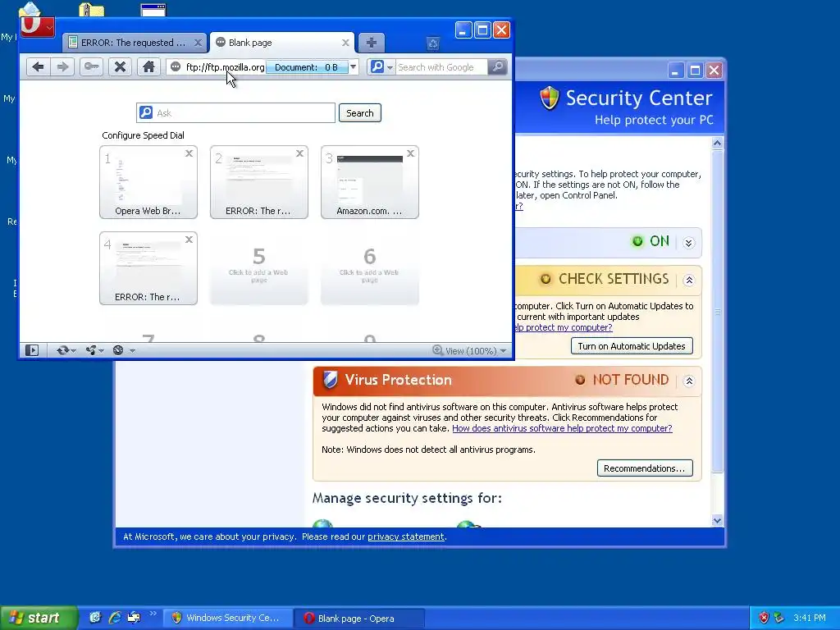Viewport: 840px width, 630px height.
Task: Open the address bar history dropdown arrow
Action: point(353,67)
